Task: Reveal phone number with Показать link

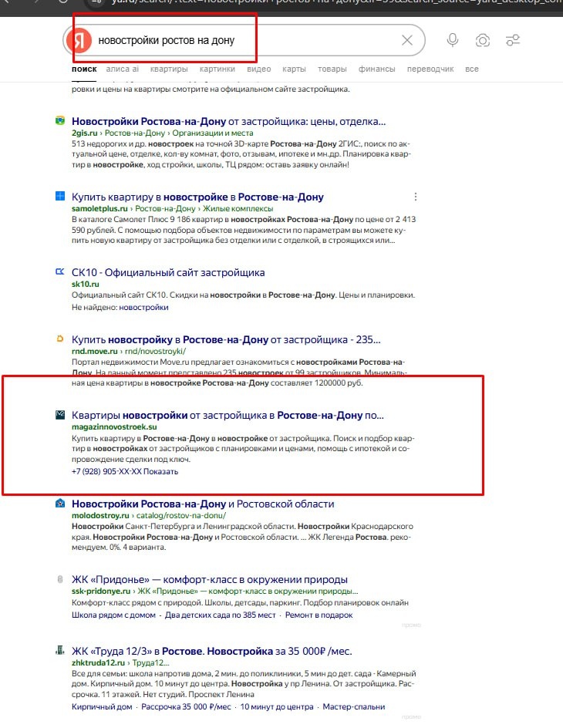Action: point(160,471)
